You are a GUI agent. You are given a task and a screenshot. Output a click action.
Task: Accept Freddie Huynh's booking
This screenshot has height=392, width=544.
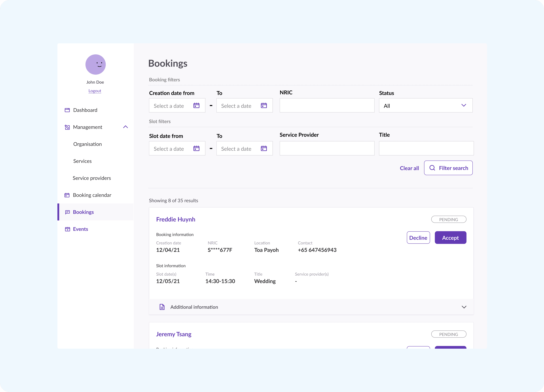(x=450, y=238)
